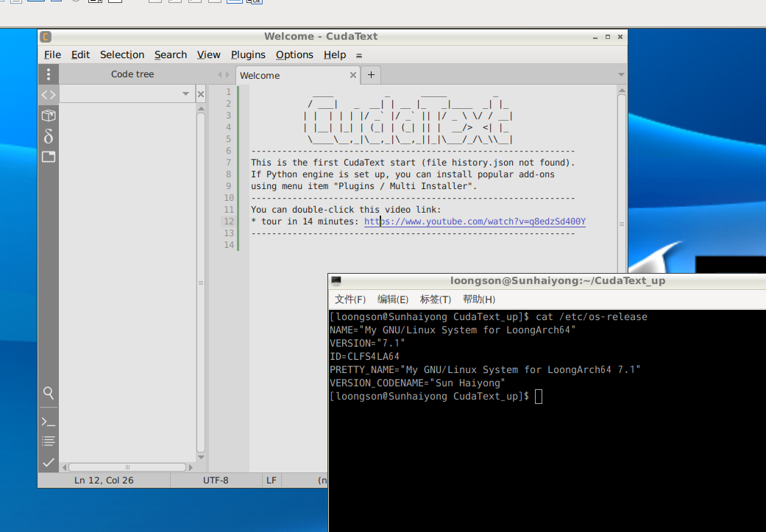Open the Project manager box icon
Viewport: 766px width, 532px height.
point(49,116)
